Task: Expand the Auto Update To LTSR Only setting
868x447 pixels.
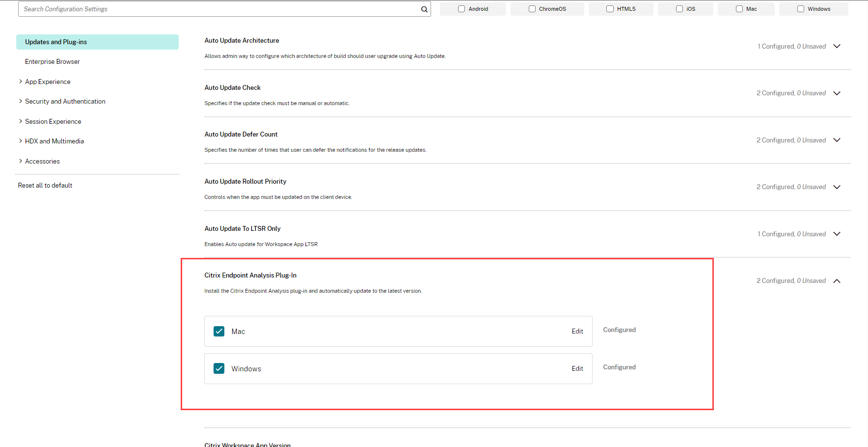Action: 837,234
